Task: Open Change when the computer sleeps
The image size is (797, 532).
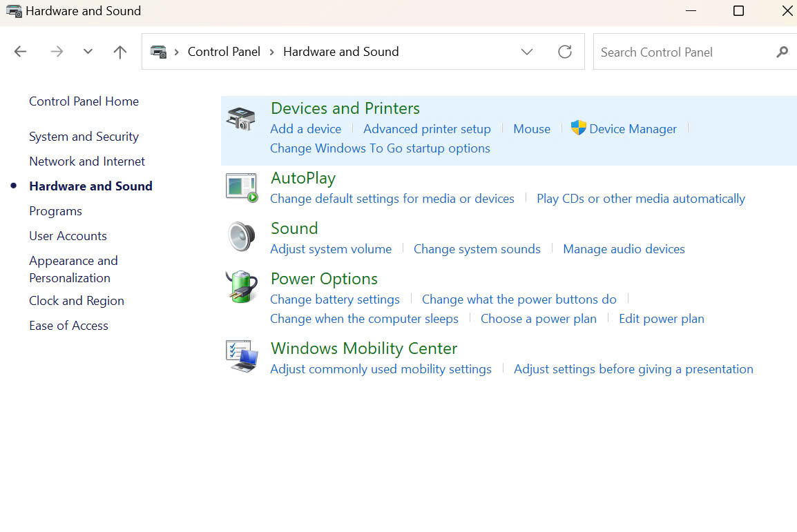Action: point(364,319)
